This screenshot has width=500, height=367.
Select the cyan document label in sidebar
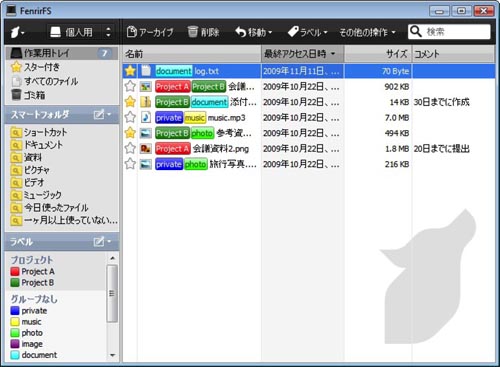34,355
